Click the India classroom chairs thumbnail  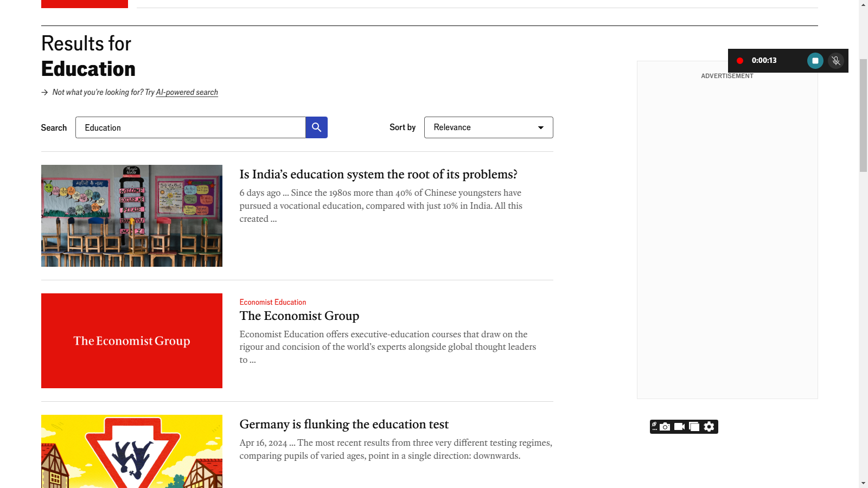click(x=132, y=216)
